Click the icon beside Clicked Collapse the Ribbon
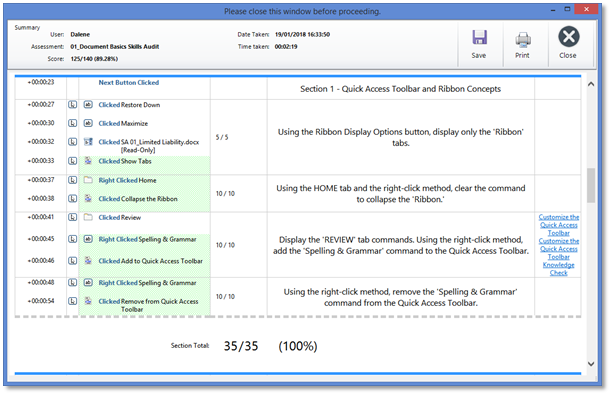Viewport: 611px width, 395px height. coord(88,199)
